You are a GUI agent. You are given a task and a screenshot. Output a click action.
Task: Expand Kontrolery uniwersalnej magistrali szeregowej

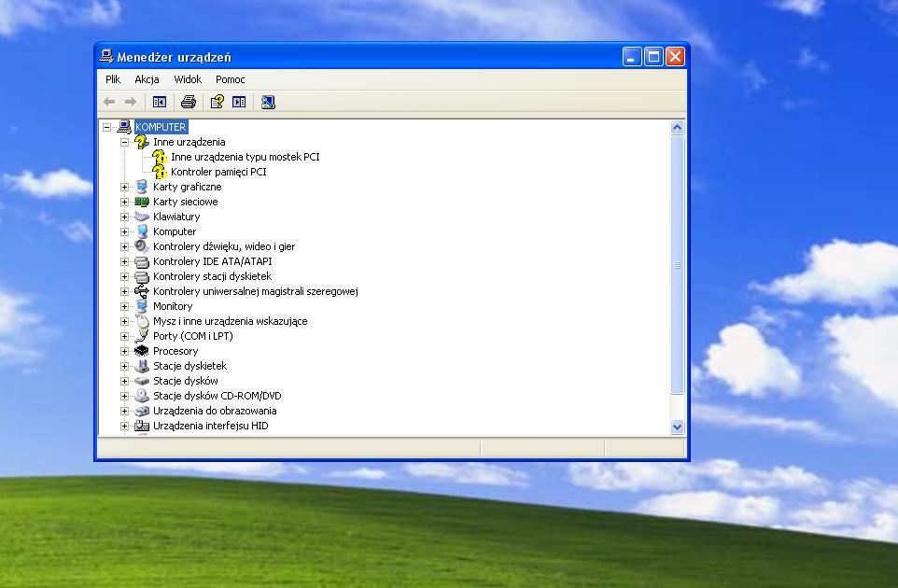coord(124,291)
